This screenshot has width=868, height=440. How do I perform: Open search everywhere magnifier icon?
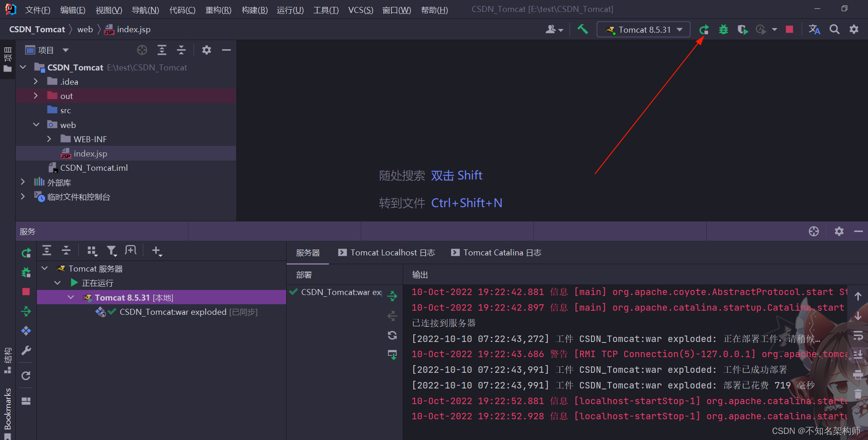tap(834, 29)
